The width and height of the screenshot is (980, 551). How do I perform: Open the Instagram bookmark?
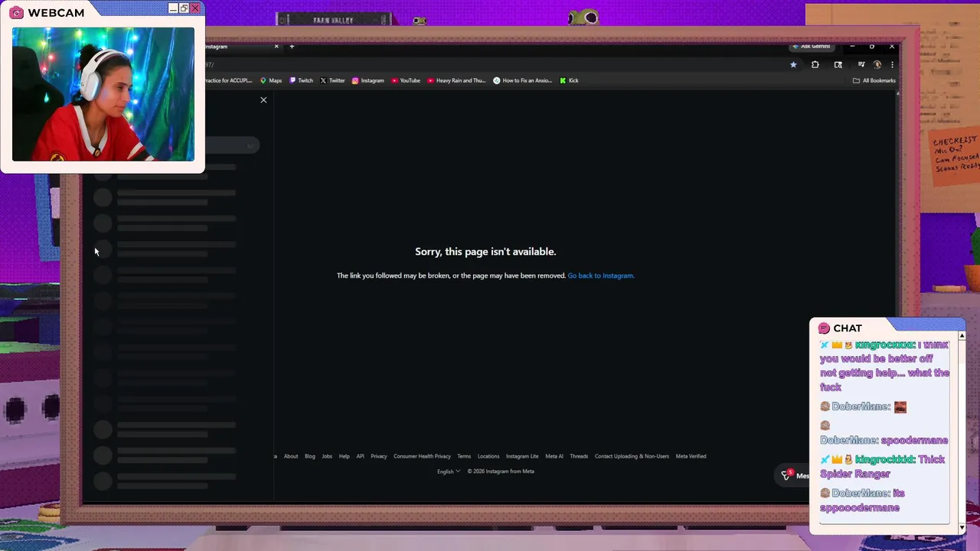(368, 80)
